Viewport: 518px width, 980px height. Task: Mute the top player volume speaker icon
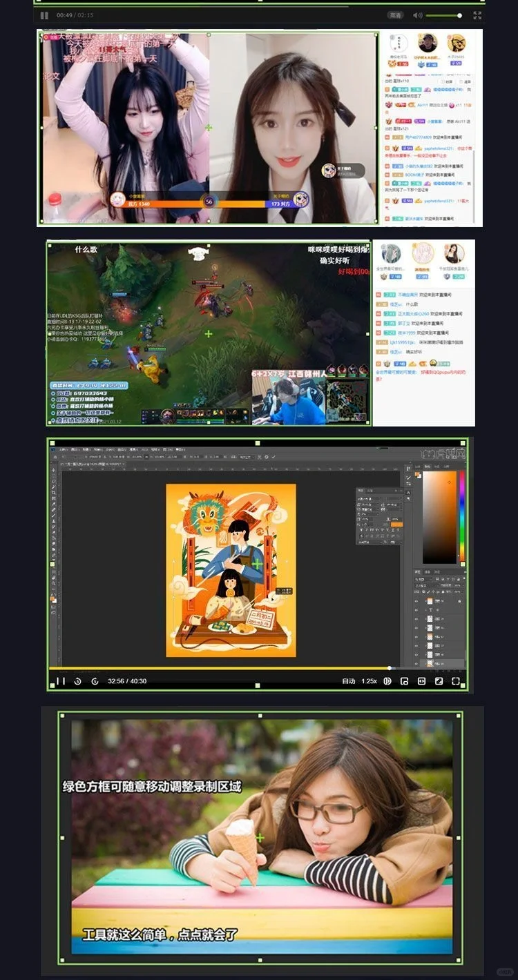(417, 15)
